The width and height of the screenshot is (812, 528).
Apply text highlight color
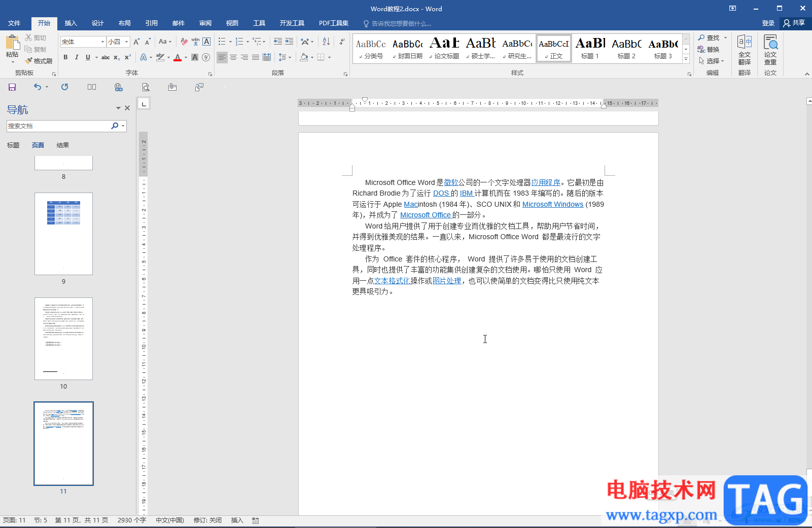(160, 57)
